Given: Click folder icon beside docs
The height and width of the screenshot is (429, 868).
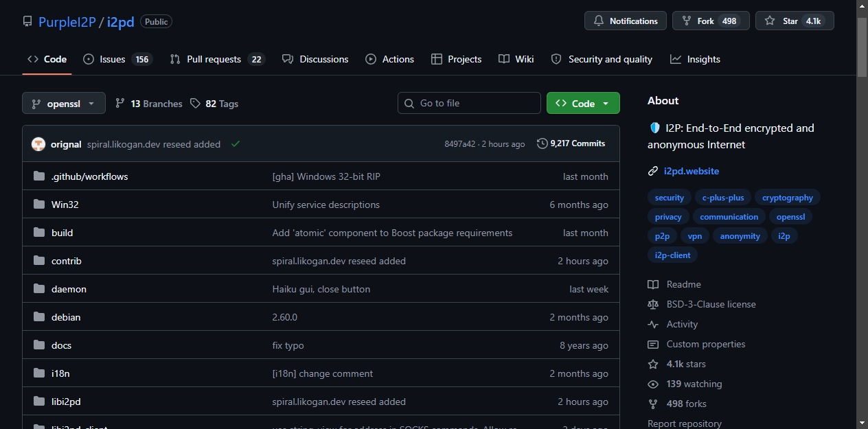Looking at the screenshot, I should [39, 345].
